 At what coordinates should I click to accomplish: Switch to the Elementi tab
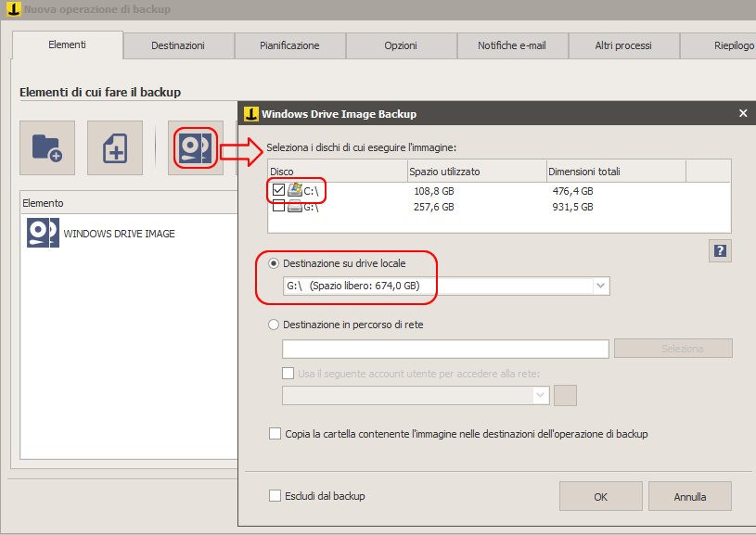point(68,45)
